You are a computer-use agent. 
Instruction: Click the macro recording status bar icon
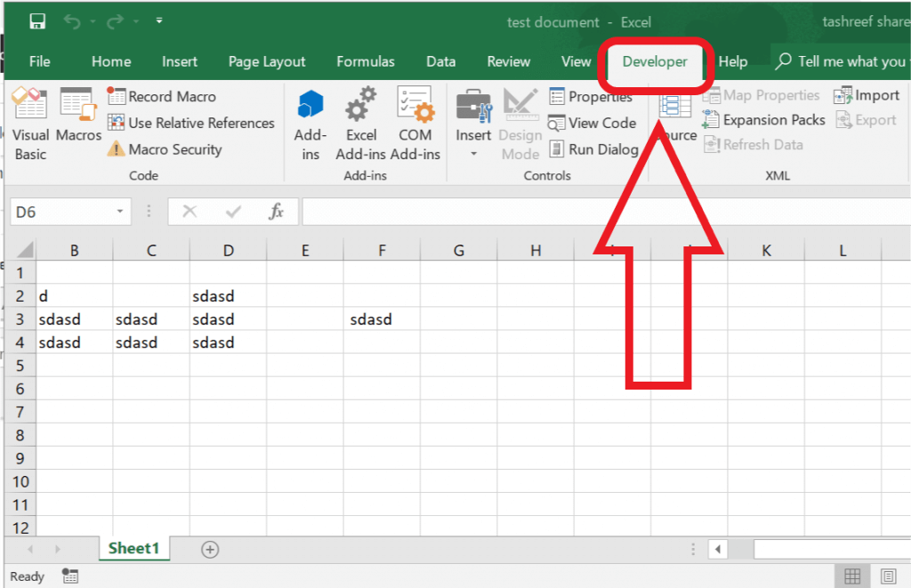coord(70,576)
